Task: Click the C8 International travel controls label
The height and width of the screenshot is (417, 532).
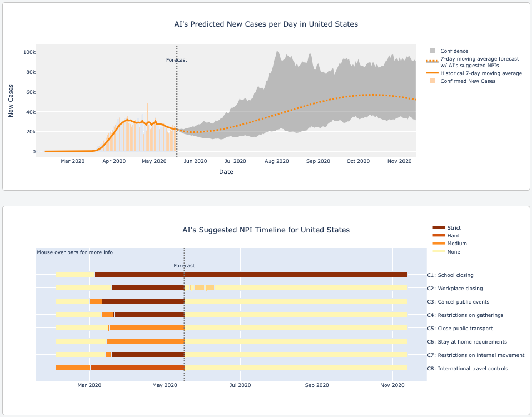Action: 473,369
